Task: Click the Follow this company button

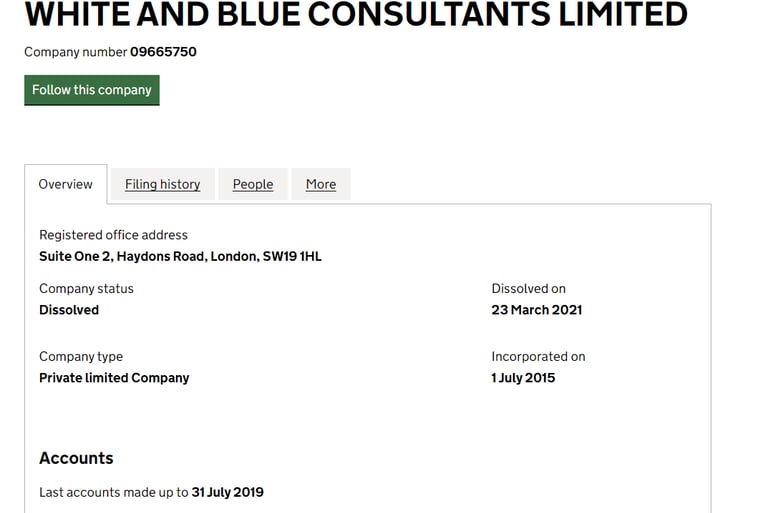Action: click(x=92, y=90)
